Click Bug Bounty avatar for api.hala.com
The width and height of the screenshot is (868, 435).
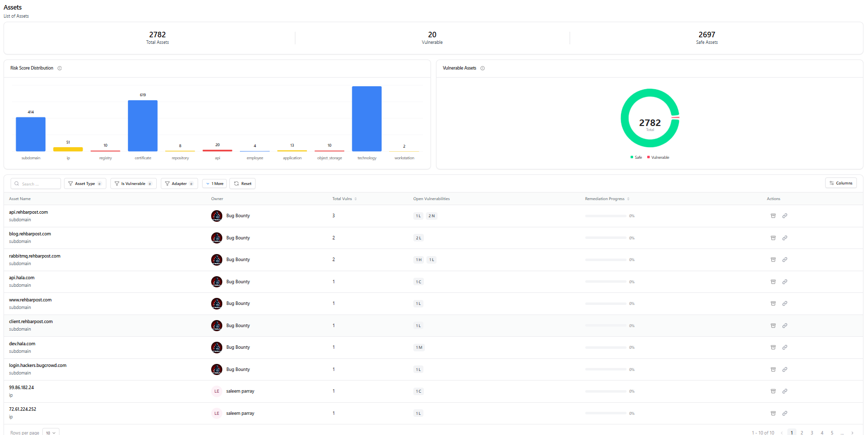click(217, 282)
